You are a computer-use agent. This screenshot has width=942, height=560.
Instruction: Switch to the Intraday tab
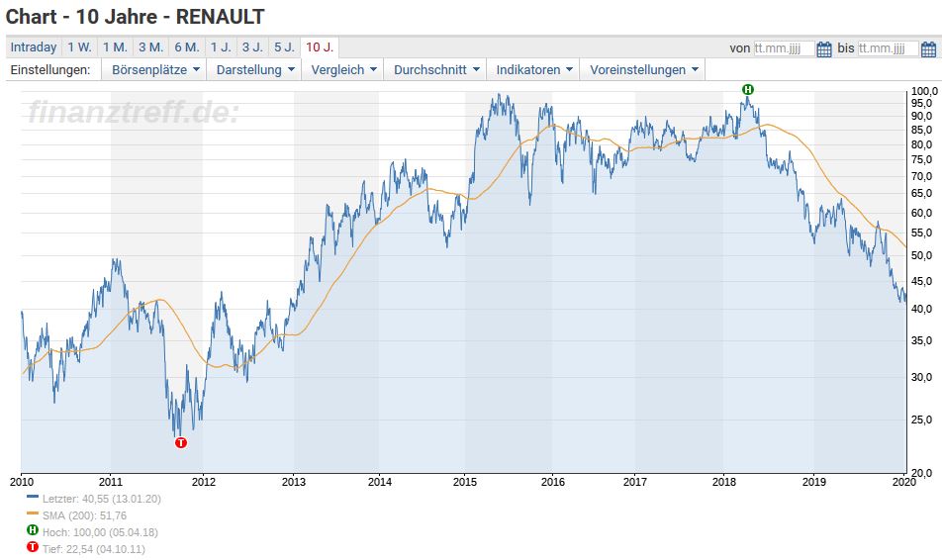[x=34, y=47]
